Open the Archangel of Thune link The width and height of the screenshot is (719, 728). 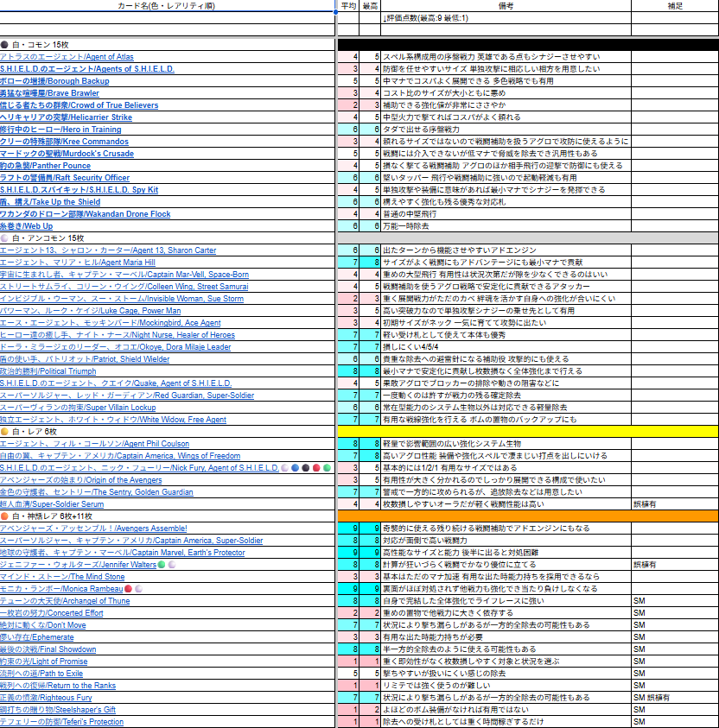coord(65,600)
